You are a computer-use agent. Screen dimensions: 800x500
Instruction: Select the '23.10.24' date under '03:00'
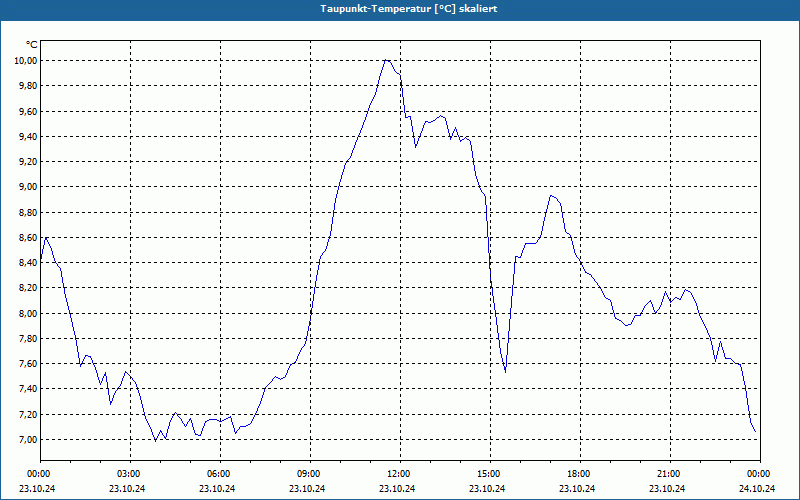[x=127, y=488]
